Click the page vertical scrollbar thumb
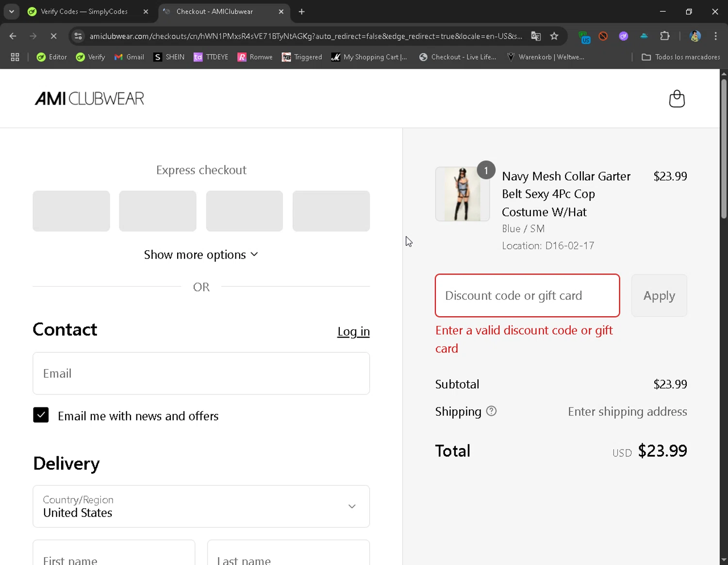The width and height of the screenshot is (728, 565). pos(724,148)
